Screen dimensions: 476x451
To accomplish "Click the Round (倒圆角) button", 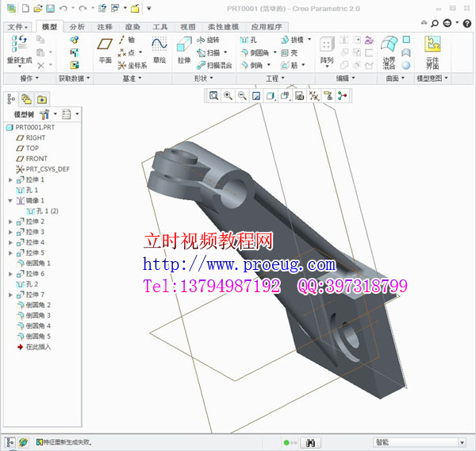I will point(255,53).
